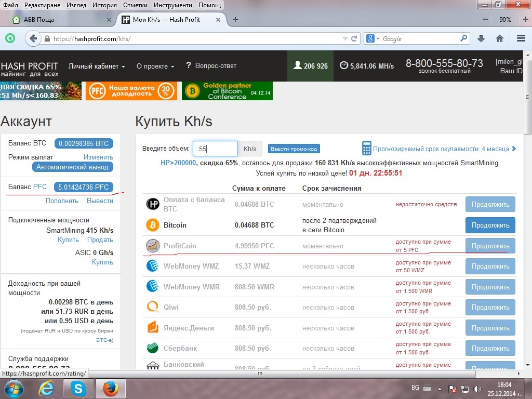
Task: Click the Вопрос-ответ link
Action: pyautogui.click(x=211, y=66)
